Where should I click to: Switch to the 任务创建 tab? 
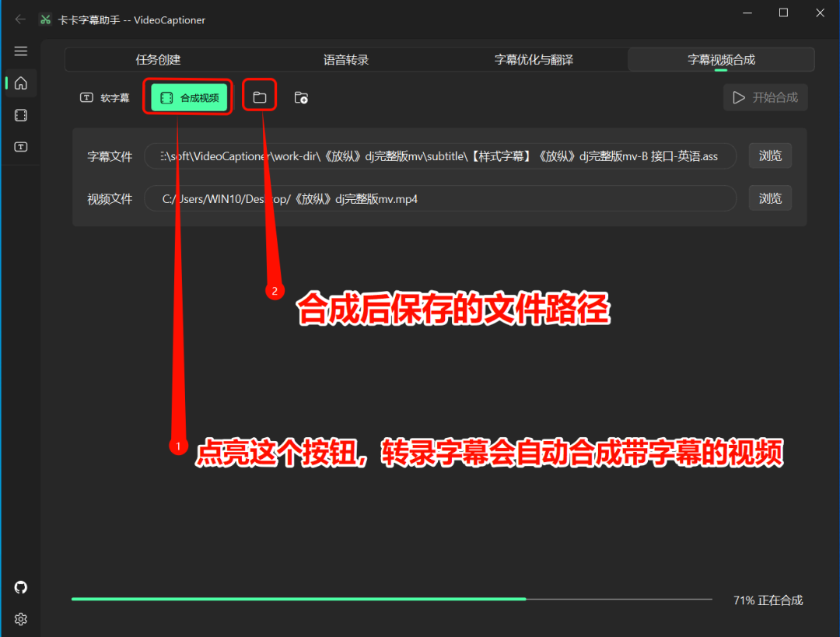click(x=158, y=59)
